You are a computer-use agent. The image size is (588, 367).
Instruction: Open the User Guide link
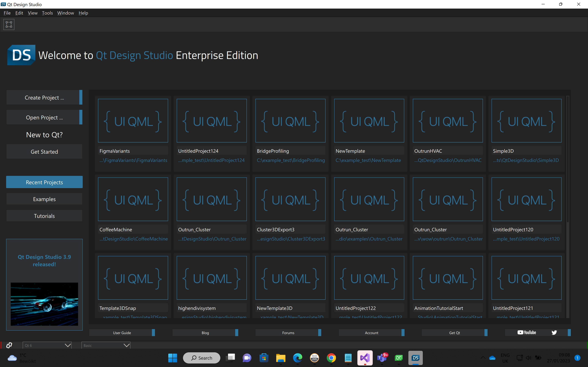[x=122, y=333]
